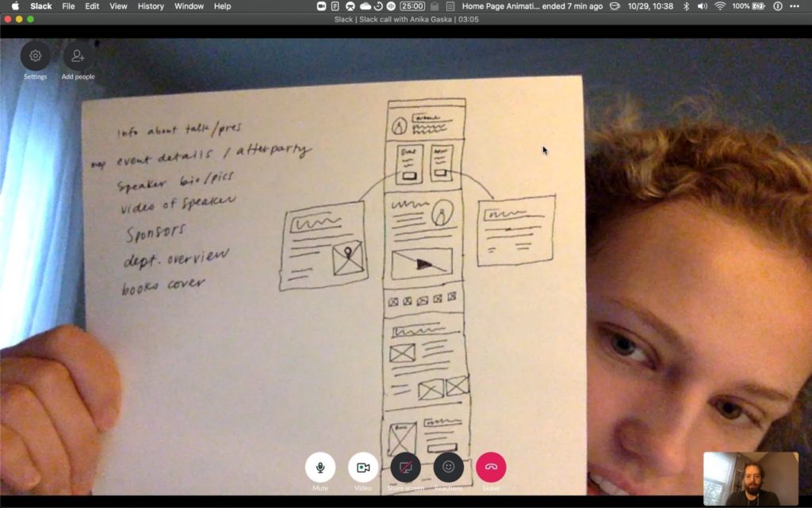Toggle the Video camera button
This screenshot has width=812, height=508.
coord(363,468)
